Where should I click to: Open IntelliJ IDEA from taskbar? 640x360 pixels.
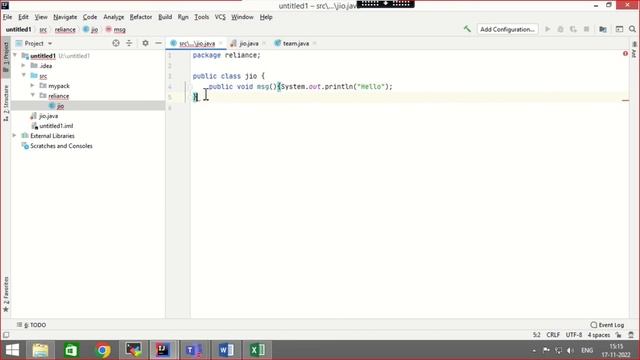click(x=163, y=350)
